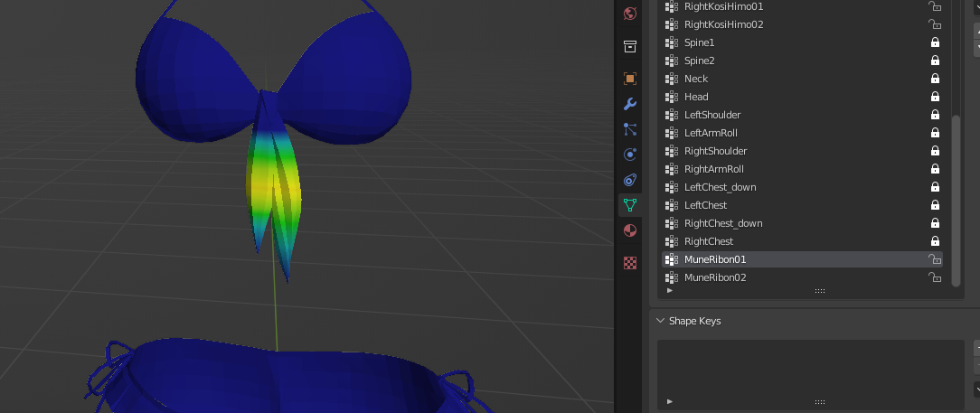
Task: Select the MuneRibon02 vertex group
Action: click(x=715, y=277)
